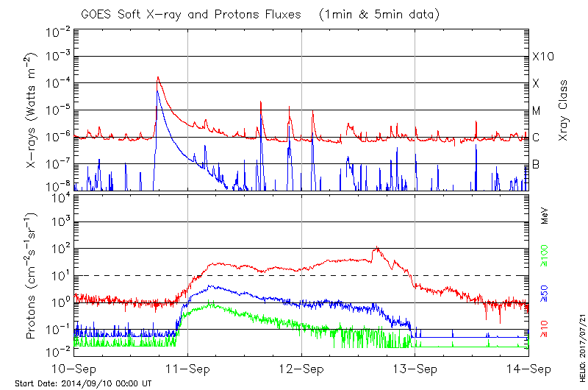This screenshot has height=390, width=588.
Task: Click the X10 class label on right axis
Action: 542,57
